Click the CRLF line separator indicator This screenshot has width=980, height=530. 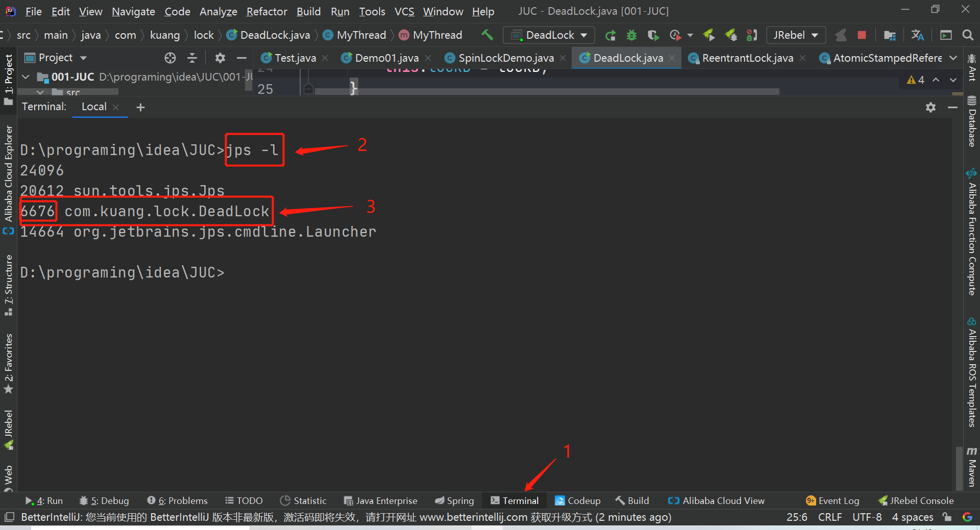pos(830,517)
